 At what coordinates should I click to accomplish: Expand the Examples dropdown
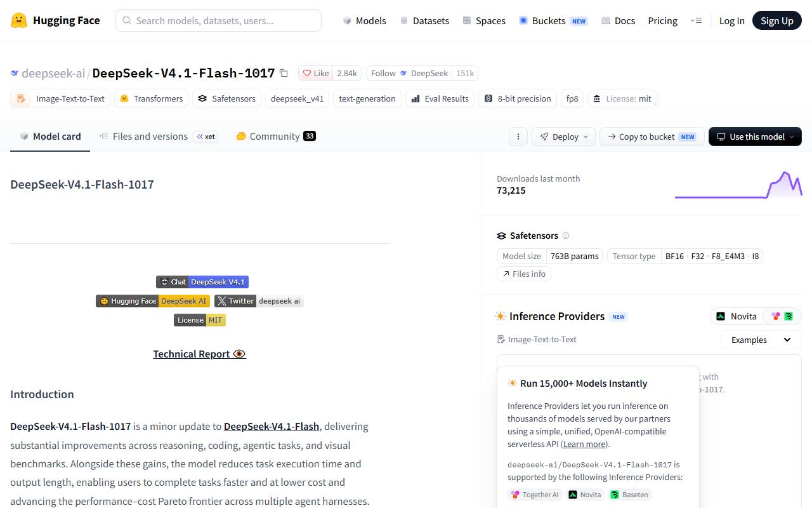pos(761,340)
